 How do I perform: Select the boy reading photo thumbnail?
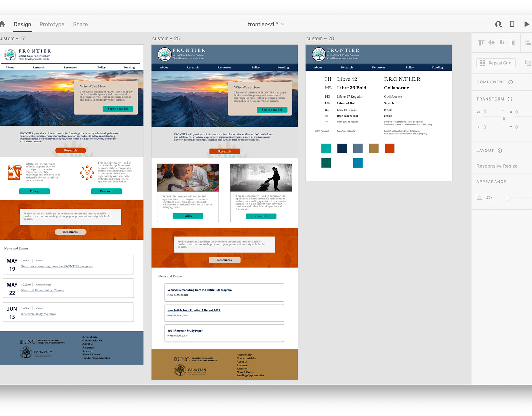(x=188, y=178)
